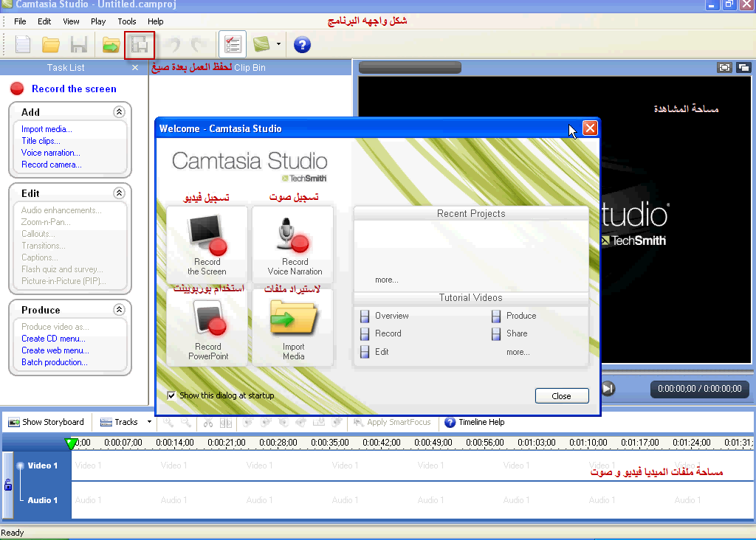Open the File menu
This screenshot has height=540, width=756.
(20, 21)
